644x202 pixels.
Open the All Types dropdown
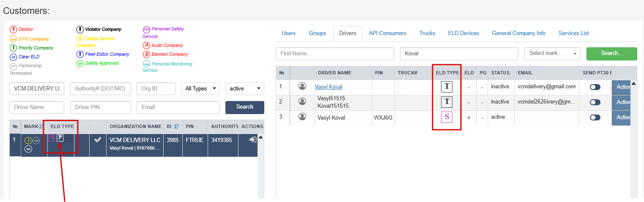[200, 89]
